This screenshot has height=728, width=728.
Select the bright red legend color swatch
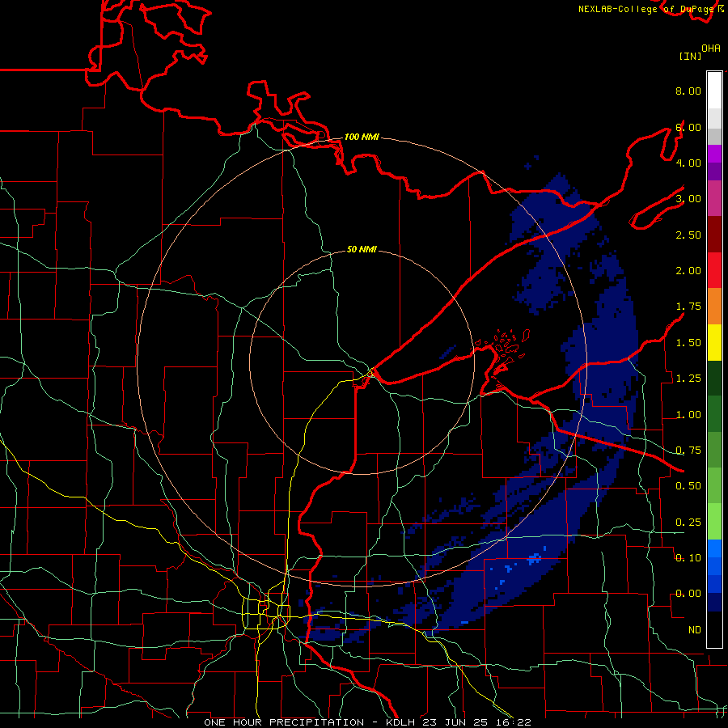click(714, 270)
